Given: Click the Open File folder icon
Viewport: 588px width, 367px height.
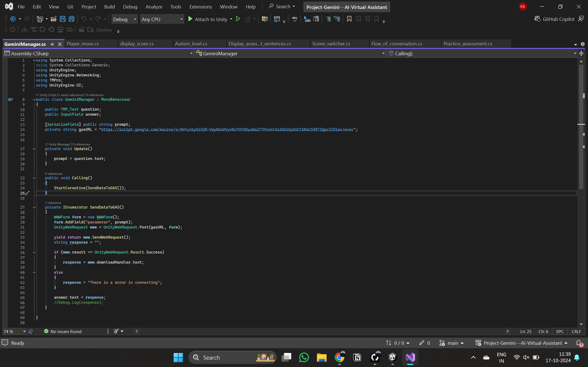Looking at the screenshot, I should click(54, 19).
